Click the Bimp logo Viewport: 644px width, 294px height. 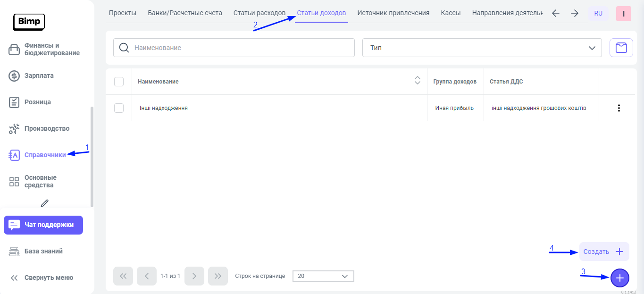[x=29, y=21]
